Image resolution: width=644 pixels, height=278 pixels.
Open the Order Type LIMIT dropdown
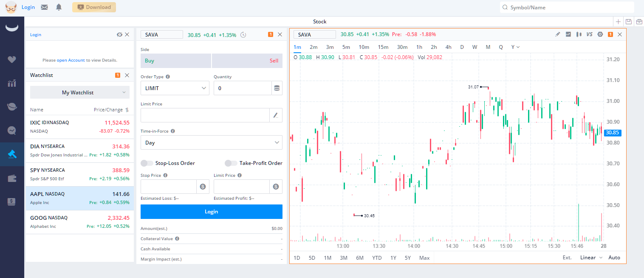(x=175, y=88)
